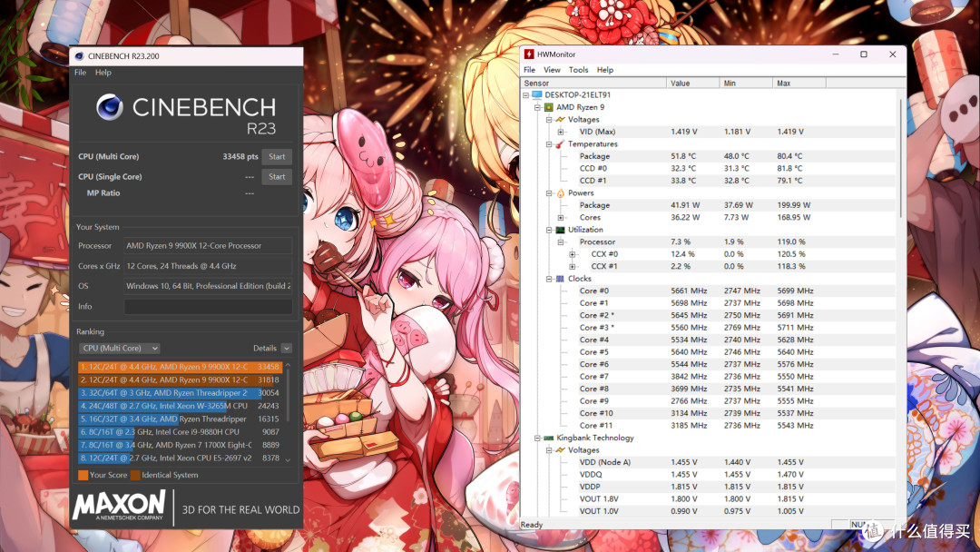Screen dimensions: 980x552
Task: Collapse the AMD Ryzen 9 node
Action: click(537, 107)
